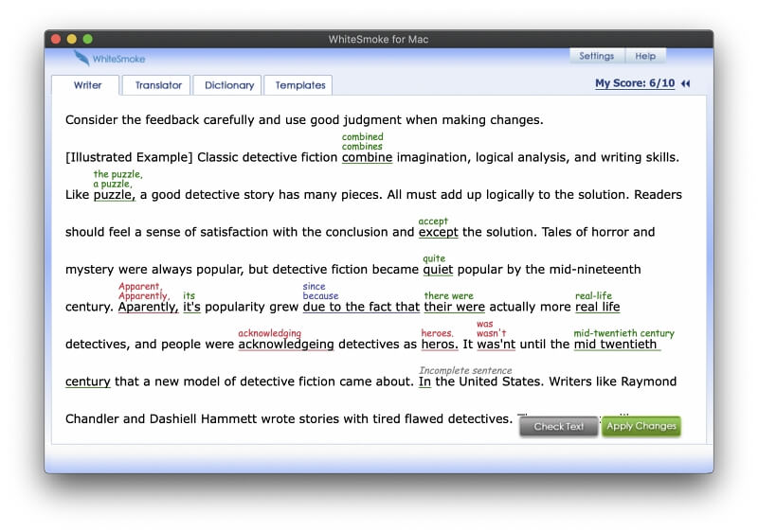
Task: Open the Help menu
Action: coord(645,56)
